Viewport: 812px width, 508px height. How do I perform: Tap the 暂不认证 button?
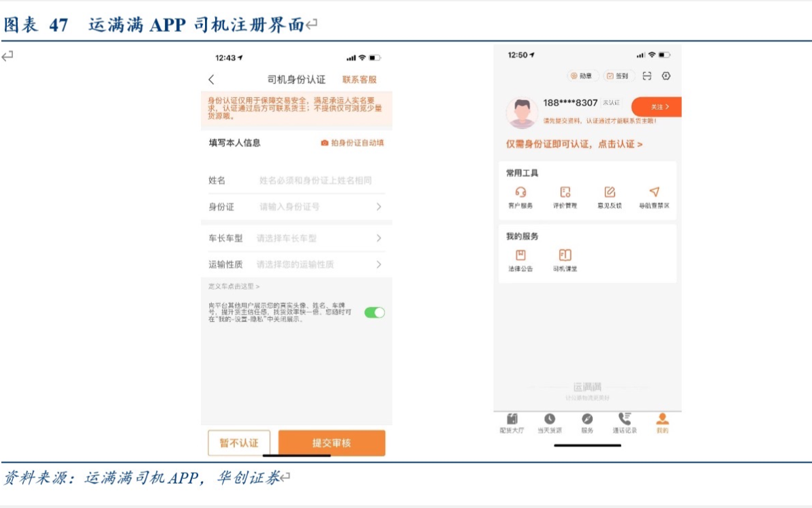click(x=238, y=443)
